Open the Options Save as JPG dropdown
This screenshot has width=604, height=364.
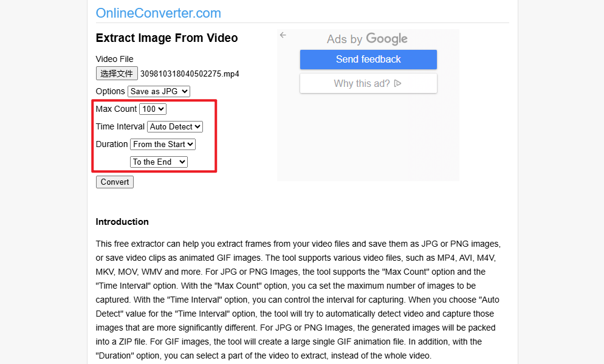click(159, 91)
